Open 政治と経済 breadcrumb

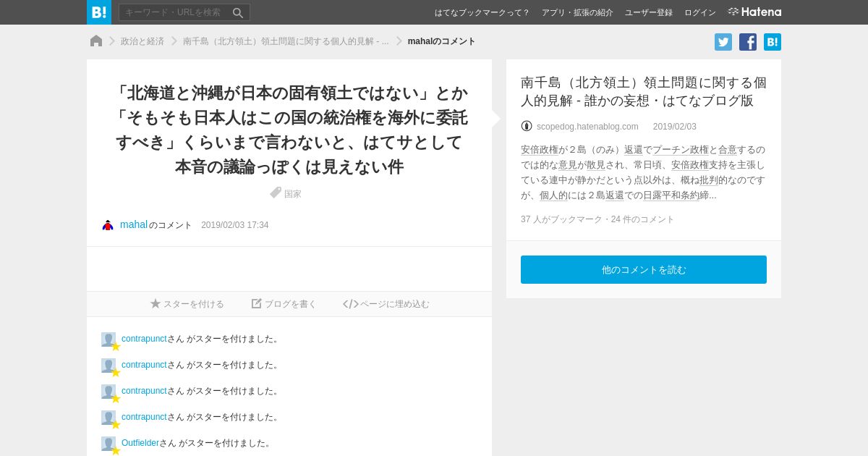tap(142, 41)
